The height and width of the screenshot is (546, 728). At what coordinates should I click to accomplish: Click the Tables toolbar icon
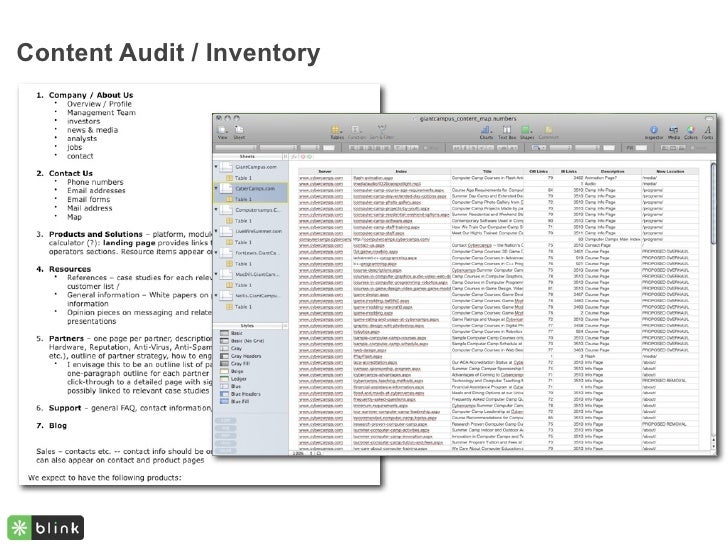click(337, 132)
